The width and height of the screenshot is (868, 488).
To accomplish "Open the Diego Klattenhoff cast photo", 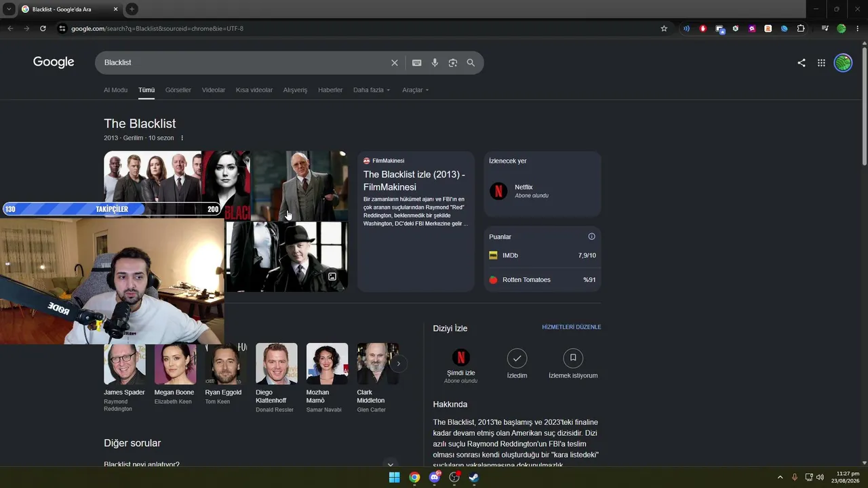I will point(277,364).
